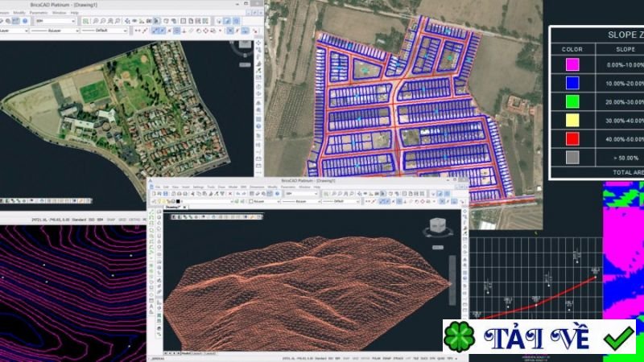Toggle GRID in front window status bar
This screenshot has height=362, width=644.
click(355, 359)
